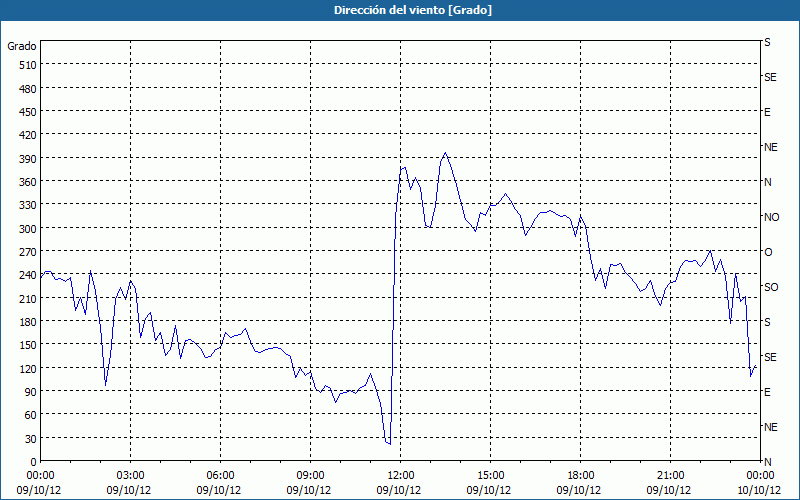Select the 300 degree axis label
The width and height of the screenshot is (800, 500).
(28, 229)
